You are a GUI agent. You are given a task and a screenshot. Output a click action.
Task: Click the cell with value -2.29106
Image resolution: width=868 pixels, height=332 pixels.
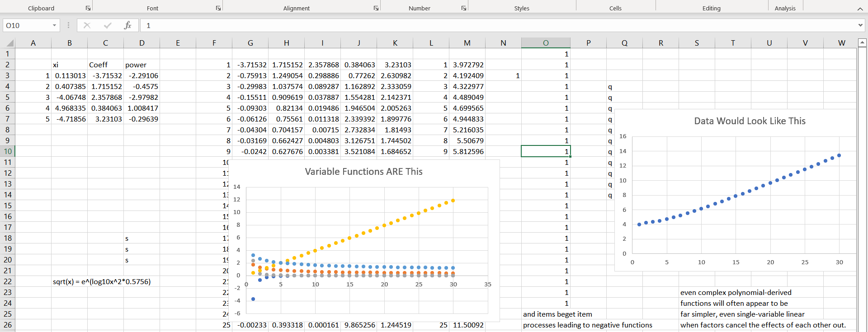click(142, 75)
